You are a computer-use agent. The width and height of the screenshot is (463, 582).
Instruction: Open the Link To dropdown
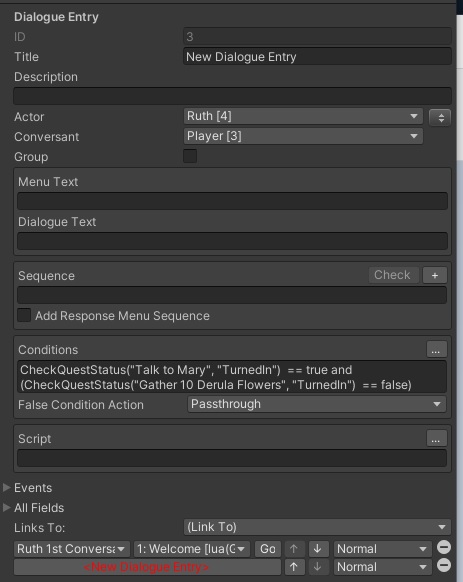317,527
